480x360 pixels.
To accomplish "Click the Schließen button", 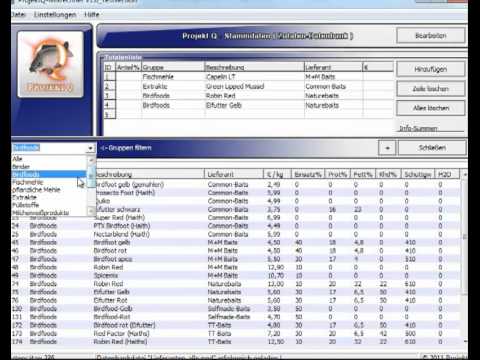I will (x=432, y=148).
